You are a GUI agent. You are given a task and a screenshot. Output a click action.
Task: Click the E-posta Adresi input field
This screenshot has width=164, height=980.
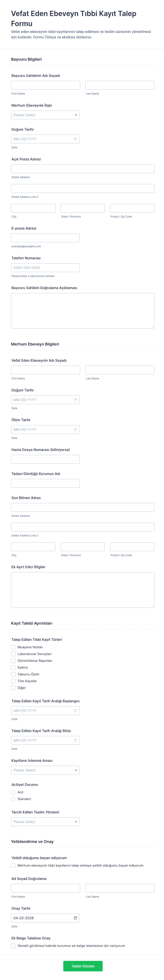[x=45, y=238]
